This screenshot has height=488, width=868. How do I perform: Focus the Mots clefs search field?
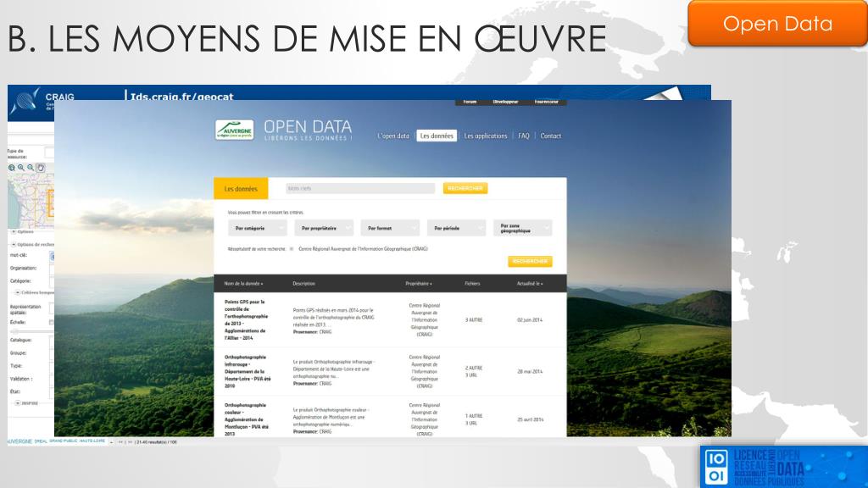(x=360, y=189)
